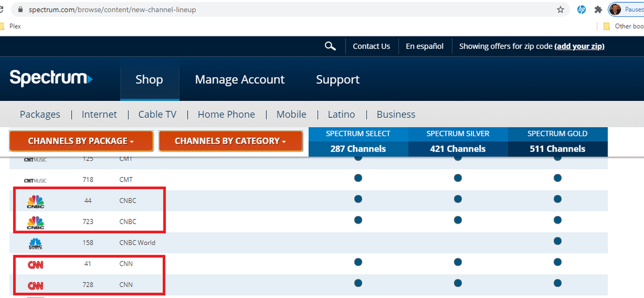
Task: Click the CNN name in row 41
Action: pos(126,263)
